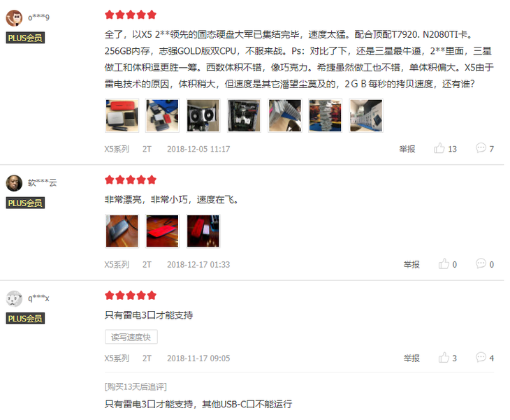The image size is (510, 420).
Task: Report the review from 2018-12-05
Action: [407, 149]
